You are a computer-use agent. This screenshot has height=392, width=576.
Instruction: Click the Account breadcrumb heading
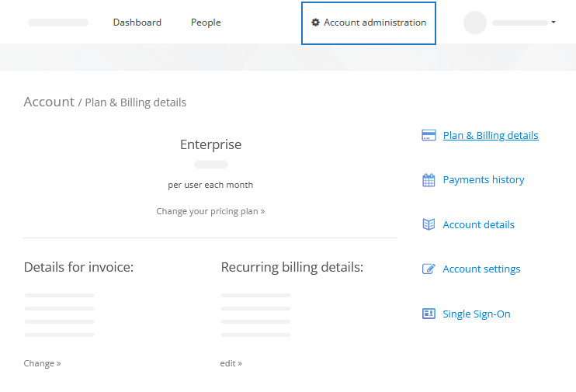point(49,102)
